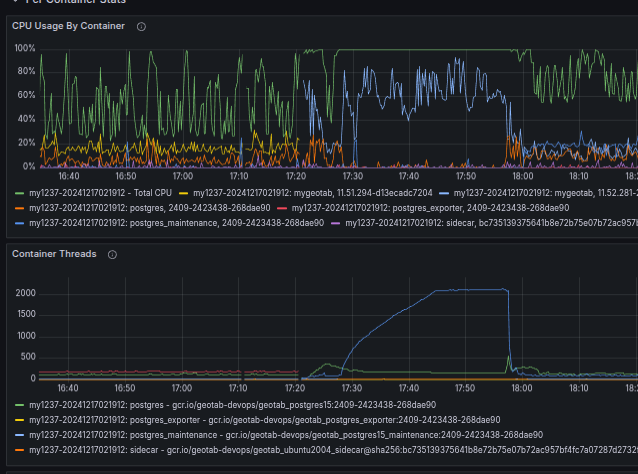Toggle sidecar series in CPU legend

point(492,223)
